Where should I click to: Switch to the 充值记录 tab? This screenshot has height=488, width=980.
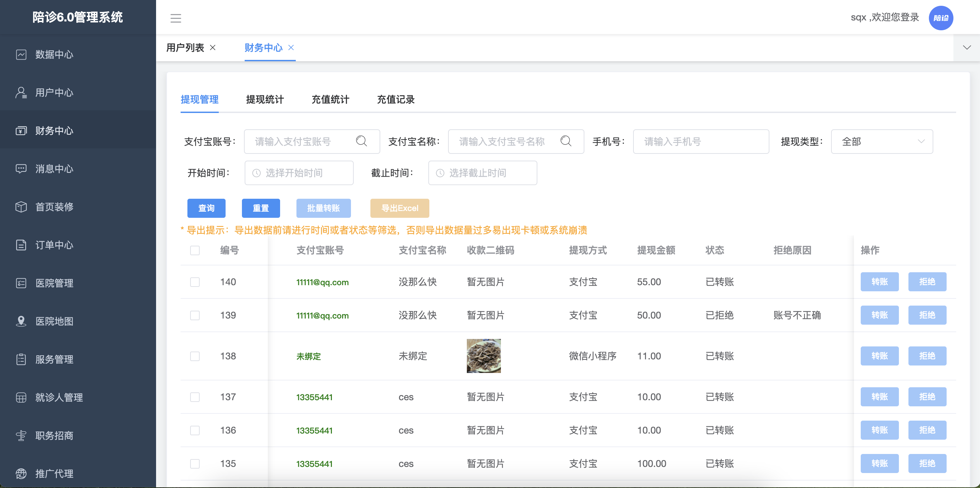[396, 100]
